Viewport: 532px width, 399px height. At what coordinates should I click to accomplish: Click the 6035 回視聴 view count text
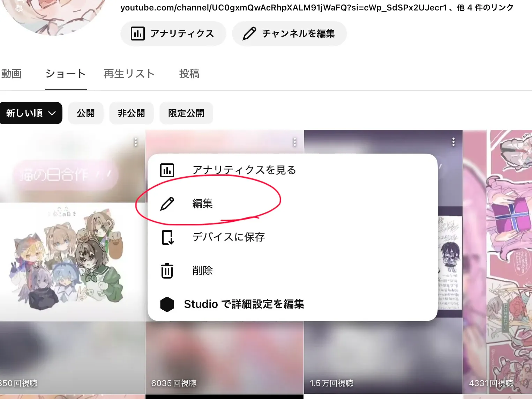(174, 383)
